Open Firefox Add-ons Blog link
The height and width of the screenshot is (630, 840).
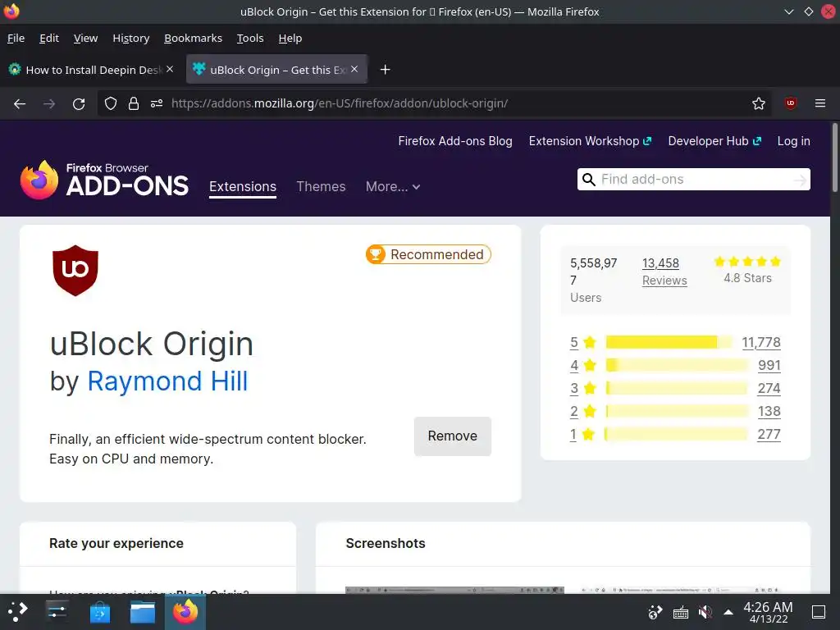[455, 141]
